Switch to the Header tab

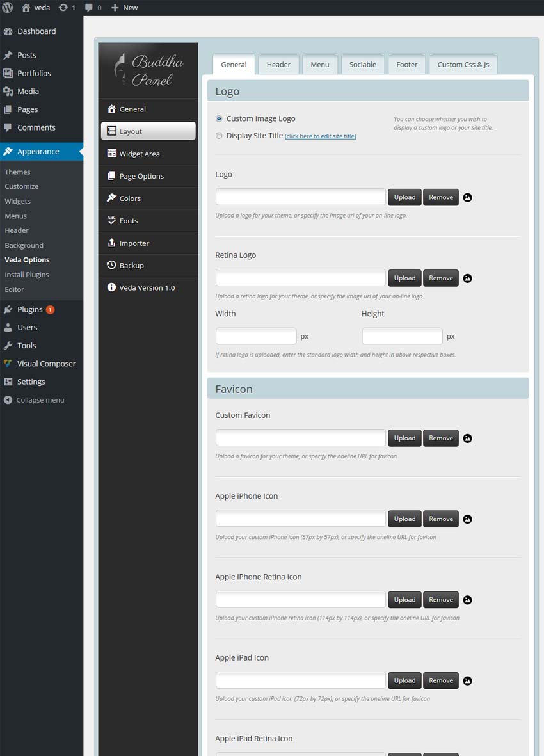[x=278, y=64]
